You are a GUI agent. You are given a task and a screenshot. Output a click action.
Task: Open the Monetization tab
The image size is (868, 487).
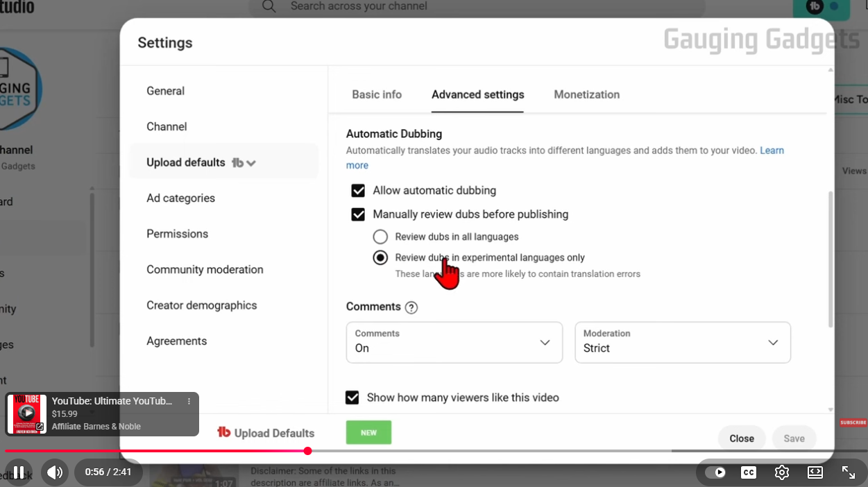coord(586,94)
